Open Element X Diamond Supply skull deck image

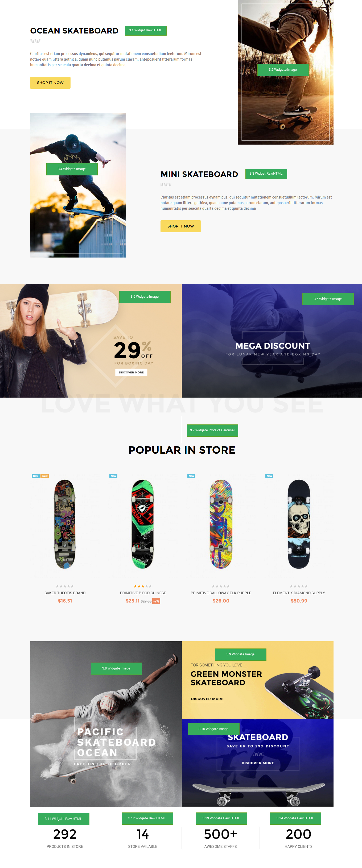pos(299,524)
